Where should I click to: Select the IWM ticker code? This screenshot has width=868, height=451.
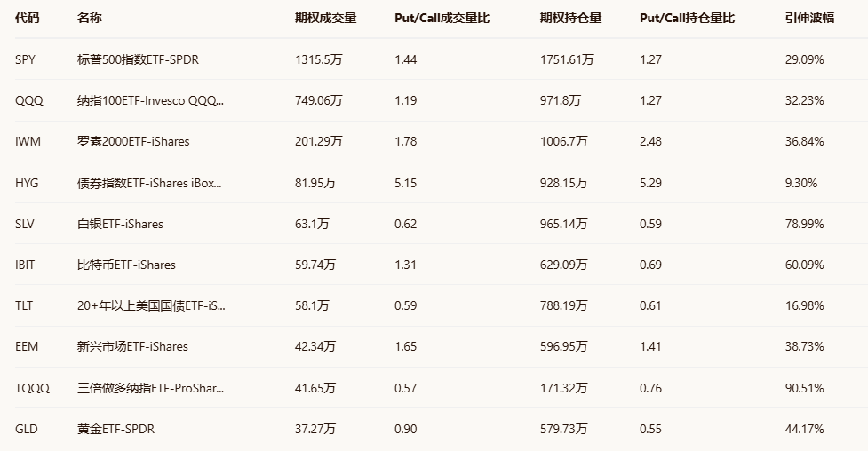pyautogui.click(x=28, y=141)
